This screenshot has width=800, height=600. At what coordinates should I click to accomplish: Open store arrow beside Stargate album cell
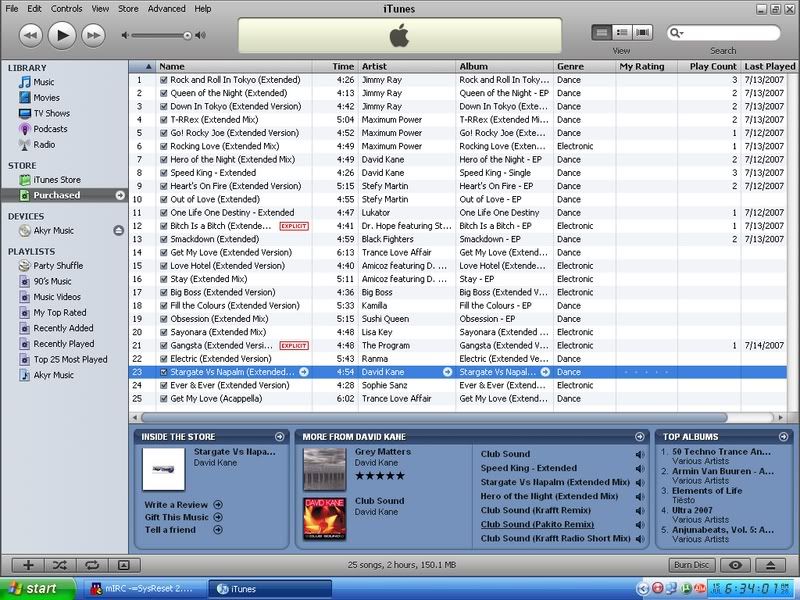(545, 372)
